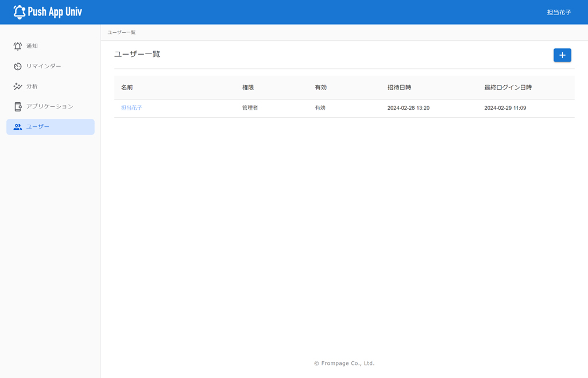The width and height of the screenshot is (588, 378).
Task: Click the 管理者 cell
Action: [x=250, y=107]
